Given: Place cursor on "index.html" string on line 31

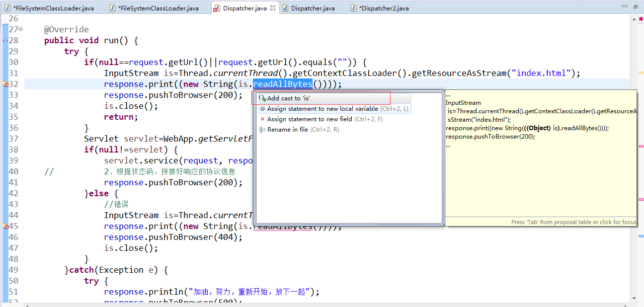Looking at the screenshot, I should point(541,74).
